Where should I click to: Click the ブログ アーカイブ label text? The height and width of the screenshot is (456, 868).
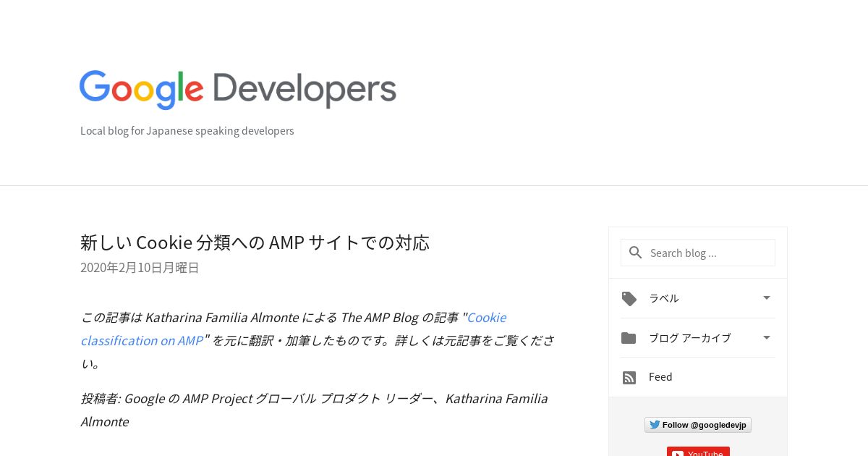coord(690,338)
